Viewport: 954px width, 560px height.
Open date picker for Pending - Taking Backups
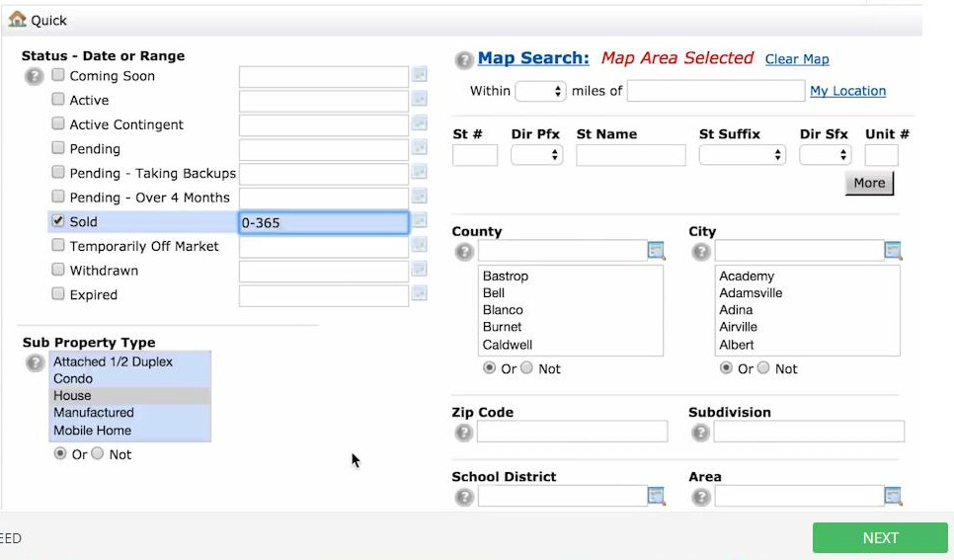[419, 172]
